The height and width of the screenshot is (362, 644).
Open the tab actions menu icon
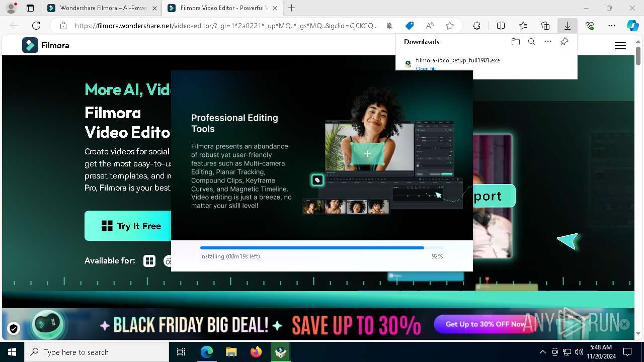30,8
